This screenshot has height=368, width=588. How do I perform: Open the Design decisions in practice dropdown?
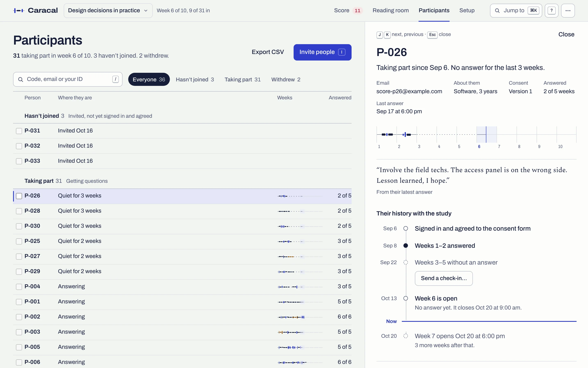click(108, 10)
